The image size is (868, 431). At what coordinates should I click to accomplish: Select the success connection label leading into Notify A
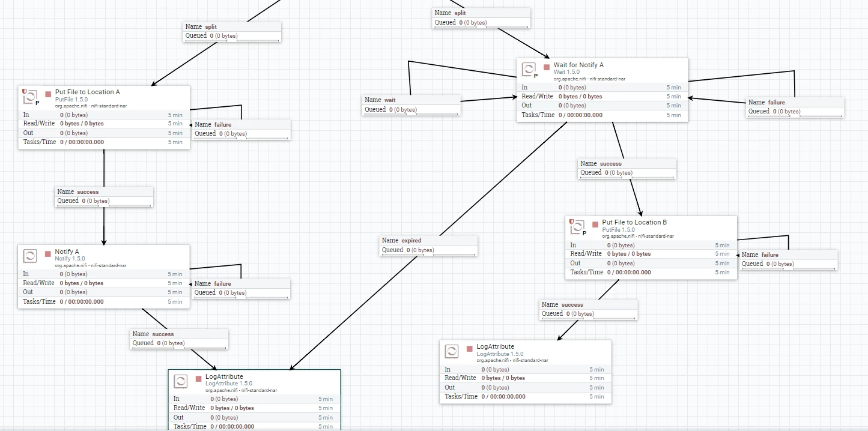(x=104, y=196)
